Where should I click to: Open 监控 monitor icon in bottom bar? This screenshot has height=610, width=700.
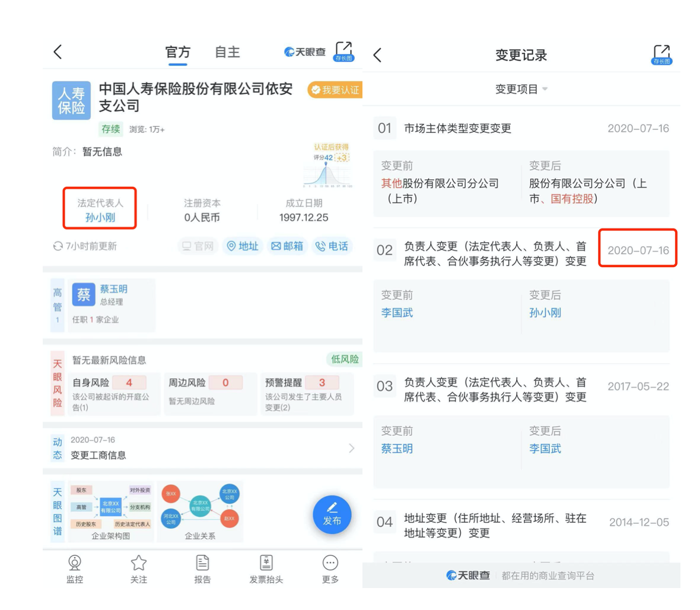click(x=75, y=568)
